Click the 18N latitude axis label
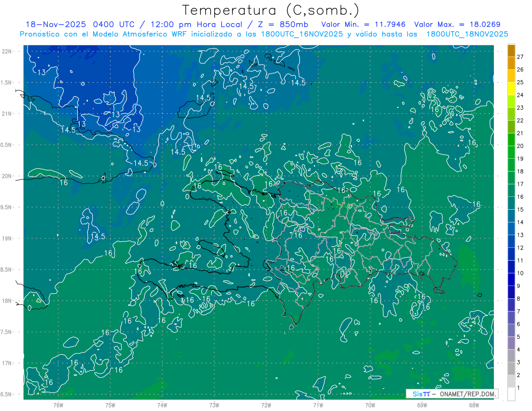The height and width of the screenshot is (411, 532). pyautogui.click(x=8, y=301)
